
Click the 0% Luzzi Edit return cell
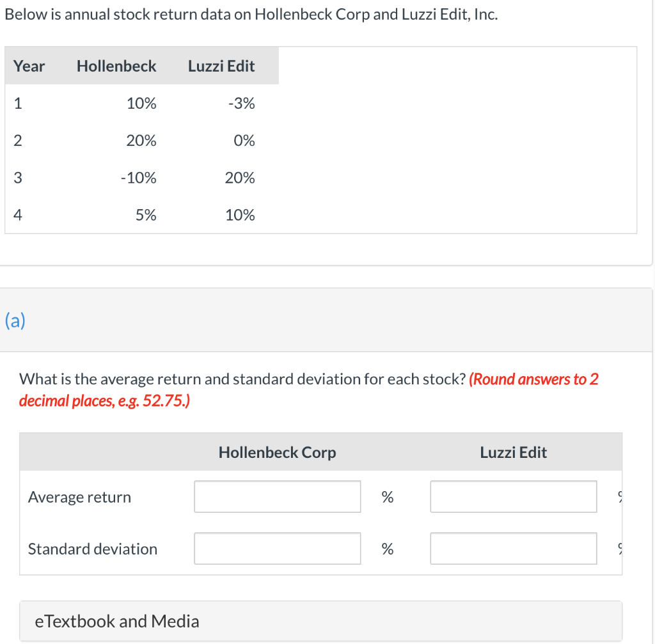click(244, 141)
